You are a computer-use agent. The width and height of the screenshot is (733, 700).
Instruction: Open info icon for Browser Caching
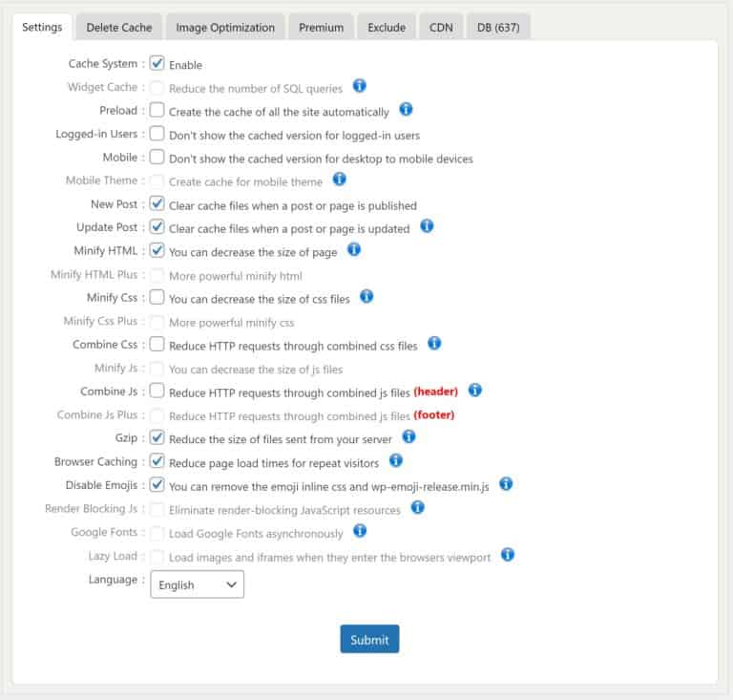click(396, 461)
